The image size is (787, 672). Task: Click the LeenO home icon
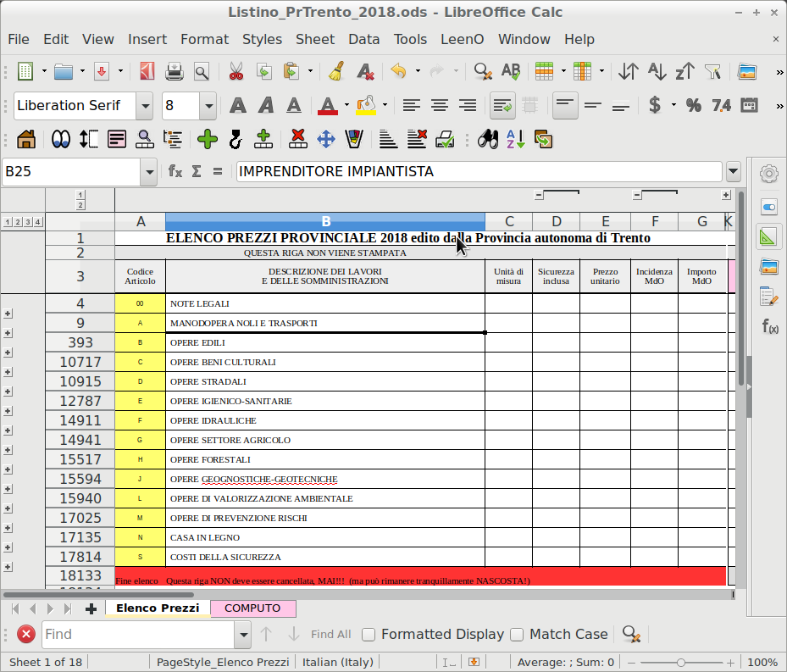point(26,139)
